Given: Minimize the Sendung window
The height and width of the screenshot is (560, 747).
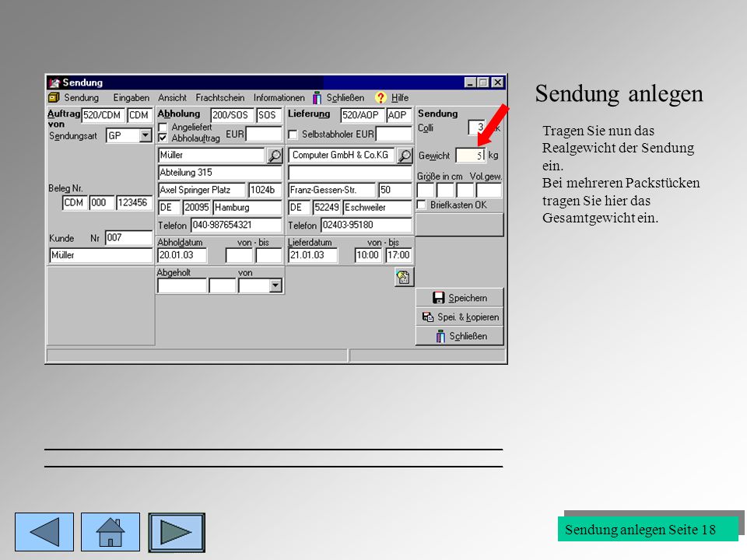Looking at the screenshot, I should point(470,83).
